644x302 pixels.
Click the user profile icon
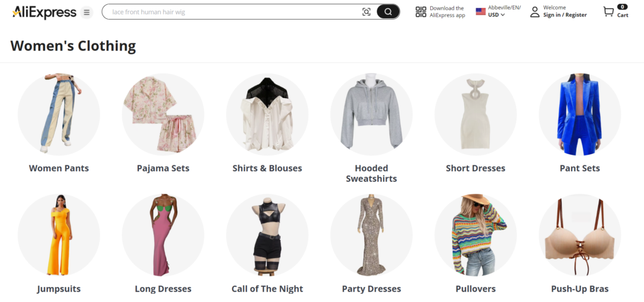point(535,12)
